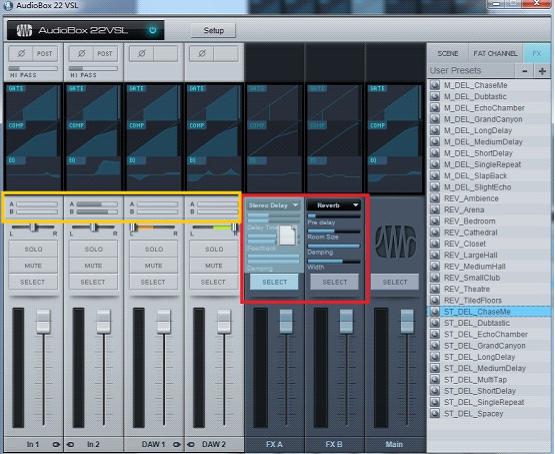Toggle POST on In 2 channel
Image resolution: width=555 pixels, height=454 pixels.
tap(105, 53)
